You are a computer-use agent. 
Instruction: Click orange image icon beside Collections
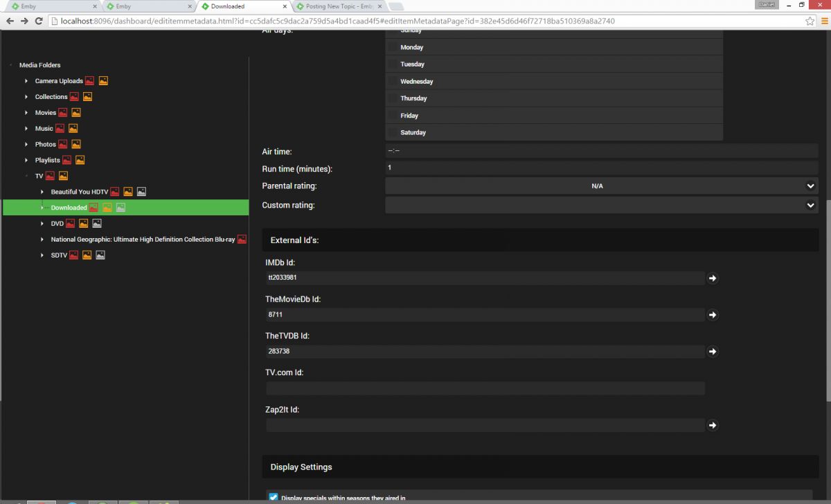click(x=87, y=97)
